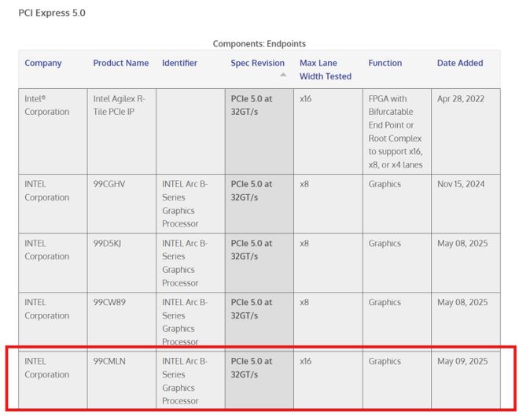The image size is (519, 420).
Task: Click the Spec Revision ascending sort arrow
Action: [x=282, y=75]
